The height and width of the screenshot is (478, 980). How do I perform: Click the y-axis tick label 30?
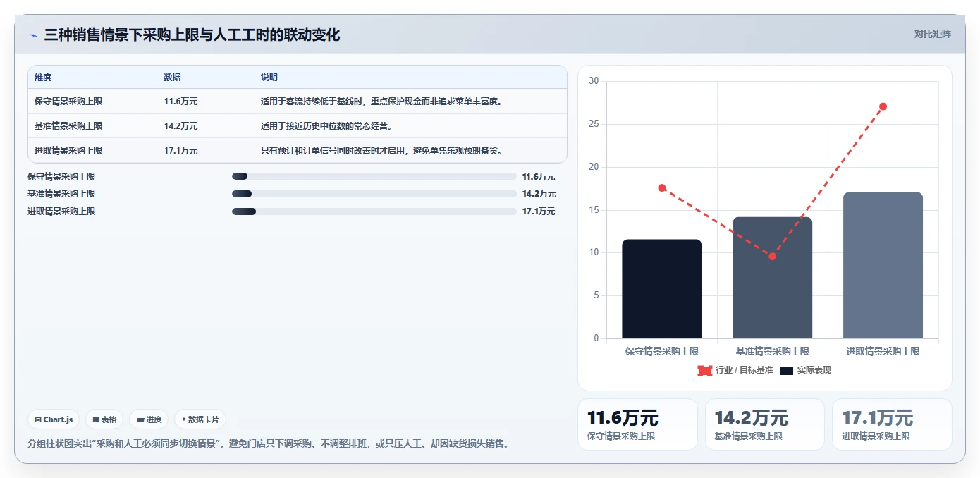tap(594, 81)
